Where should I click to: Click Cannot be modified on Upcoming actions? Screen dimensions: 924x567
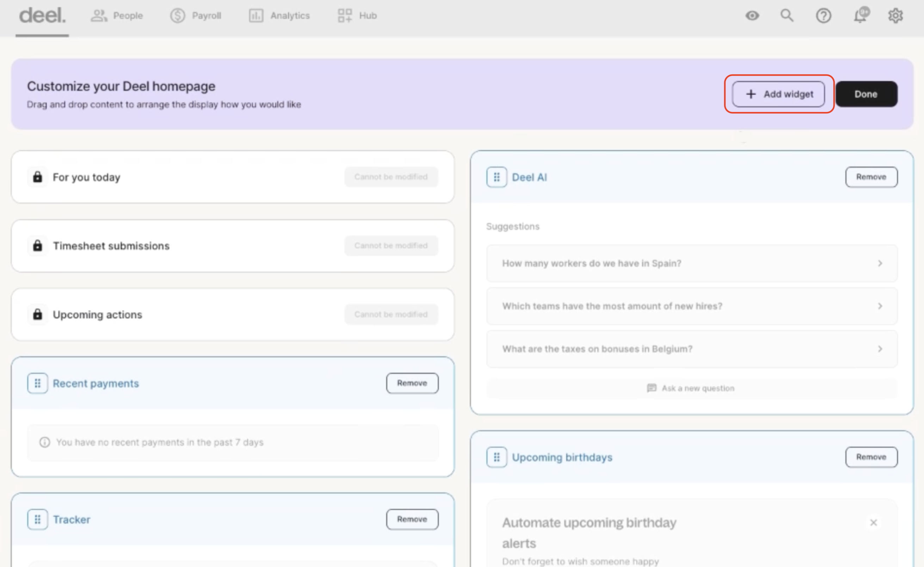coord(391,314)
